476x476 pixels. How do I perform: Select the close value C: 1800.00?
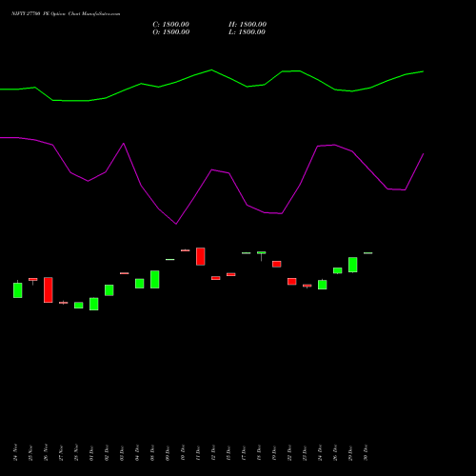[170, 25]
